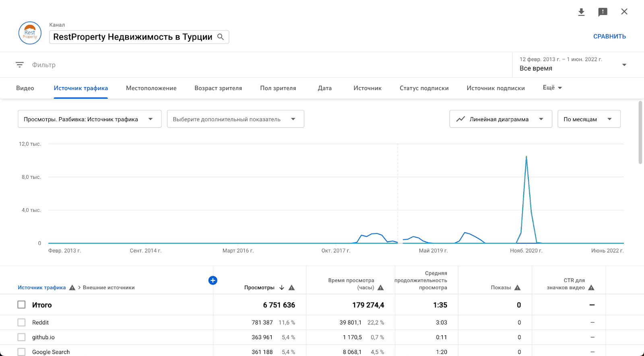Open the send feedback icon

click(603, 12)
